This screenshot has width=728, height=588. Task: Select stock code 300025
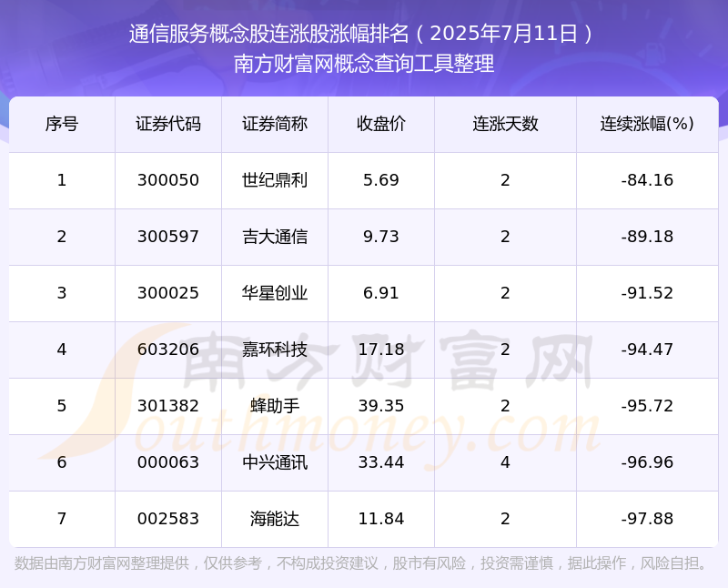click(168, 293)
